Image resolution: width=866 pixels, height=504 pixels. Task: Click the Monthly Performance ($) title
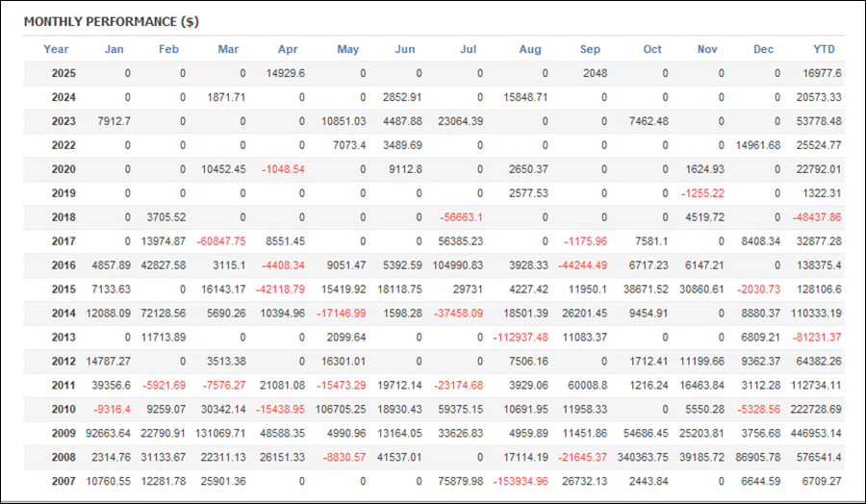pyautogui.click(x=111, y=20)
